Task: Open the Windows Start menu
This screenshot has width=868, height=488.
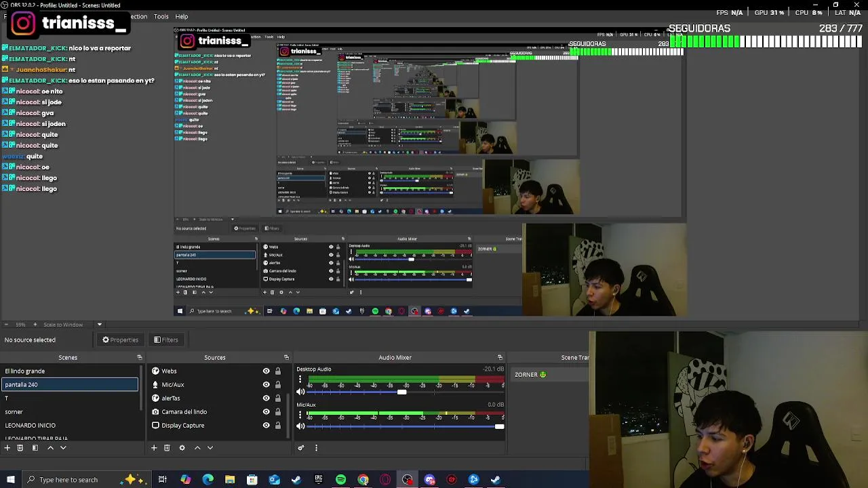Action: click(11, 480)
